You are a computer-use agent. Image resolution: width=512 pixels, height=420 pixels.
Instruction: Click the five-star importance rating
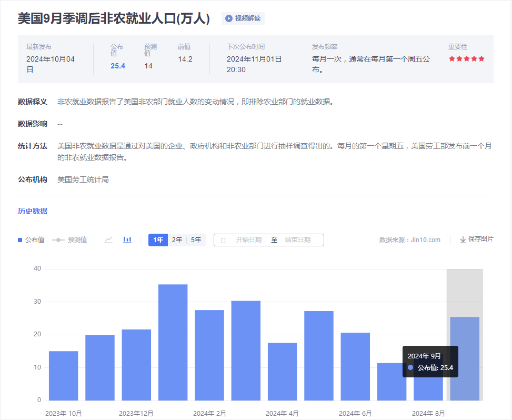pyautogui.click(x=466, y=59)
